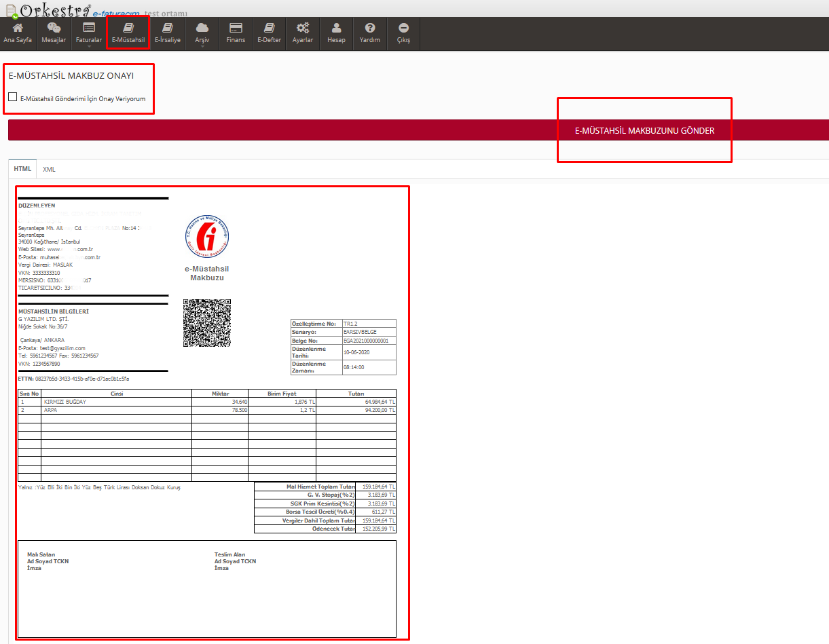Select the HTML tab

click(22, 170)
